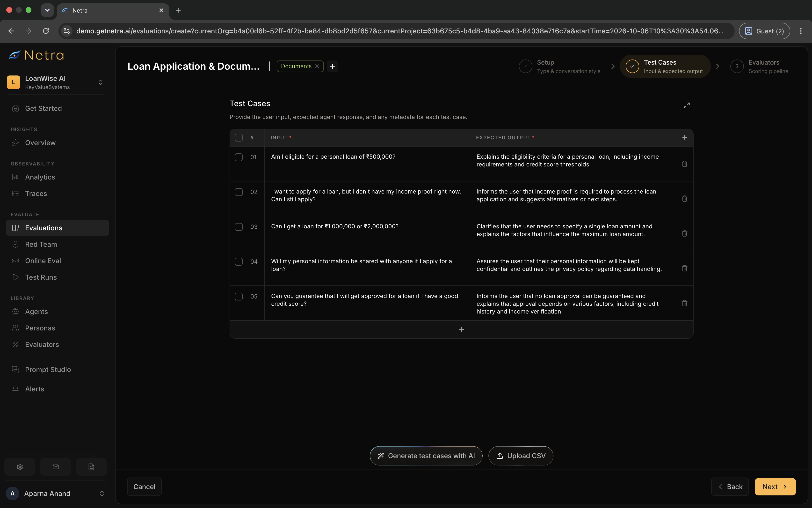Image resolution: width=812 pixels, height=508 pixels.
Task: Check the box for test case 04
Action: 239,262
